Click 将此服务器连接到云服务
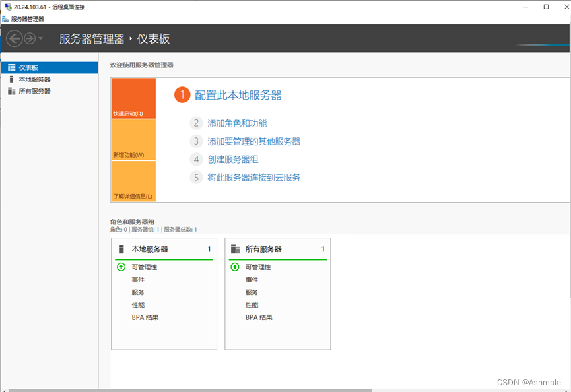571x392 pixels. tap(254, 177)
